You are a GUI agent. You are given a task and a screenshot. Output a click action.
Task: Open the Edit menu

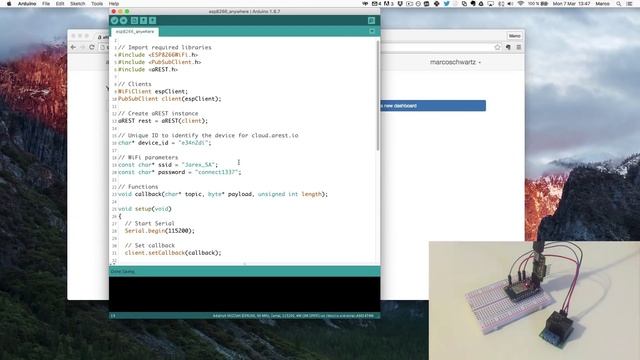[60, 4]
